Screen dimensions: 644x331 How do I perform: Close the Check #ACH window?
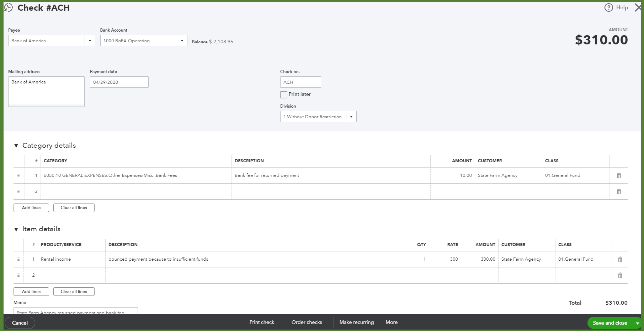coord(638,7)
